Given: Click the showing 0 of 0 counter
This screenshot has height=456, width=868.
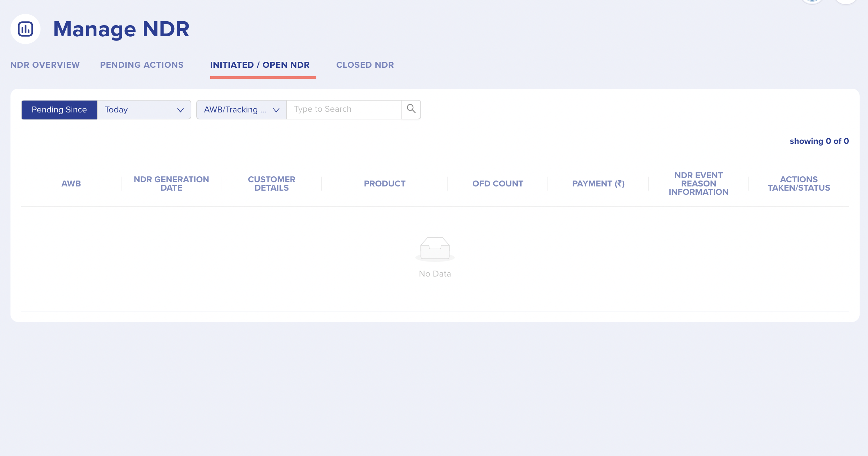Looking at the screenshot, I should click(x=819, y=141).
